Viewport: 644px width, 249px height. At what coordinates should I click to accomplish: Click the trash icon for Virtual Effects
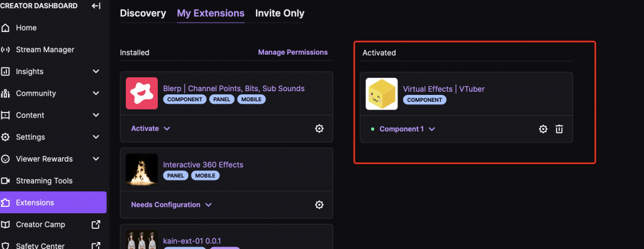point(559,129)
